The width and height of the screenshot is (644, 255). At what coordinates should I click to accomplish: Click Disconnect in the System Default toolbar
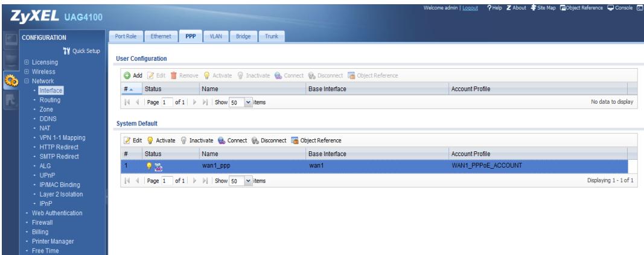[269, 140]
